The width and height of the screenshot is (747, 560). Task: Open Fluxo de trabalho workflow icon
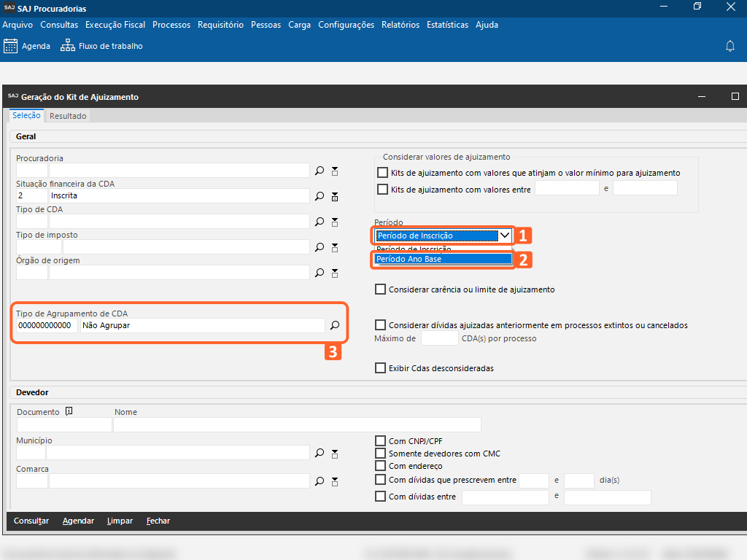[x=68, y=46]
